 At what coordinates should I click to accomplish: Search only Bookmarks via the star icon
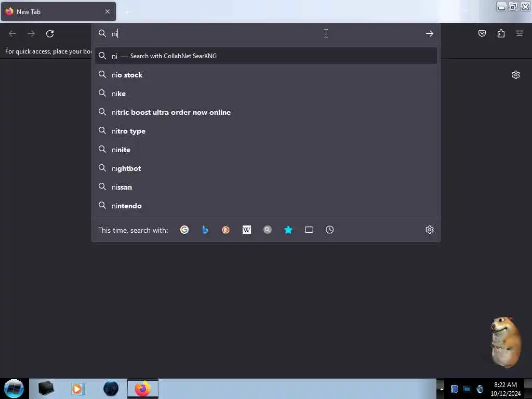tap(288, 230)
